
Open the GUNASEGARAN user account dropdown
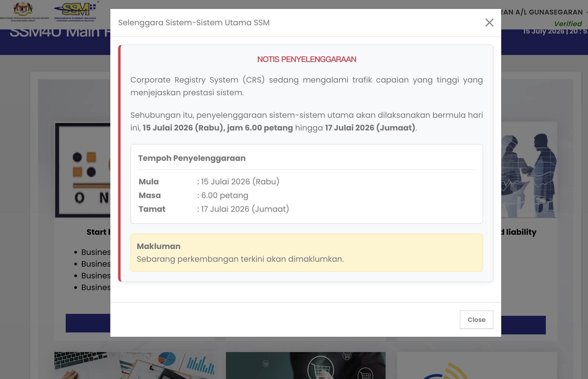pyautogui.click(x=544, y=12)
